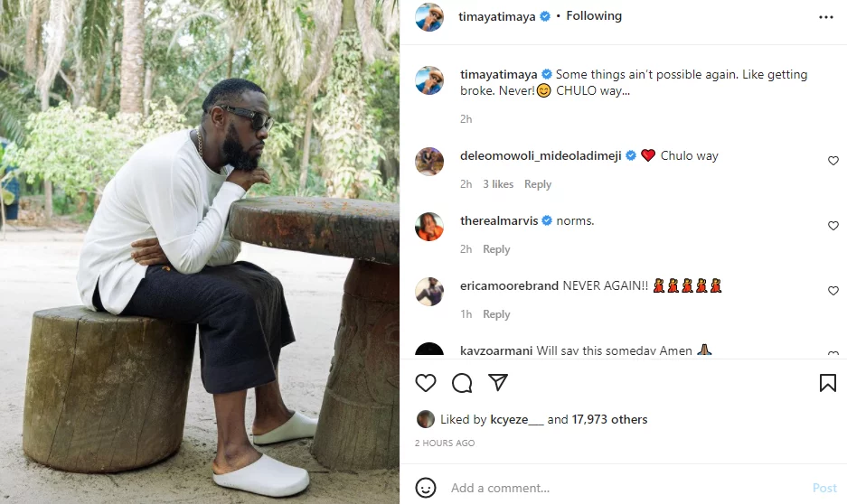
Task: Open therealmarvis's profile picture
Action: coord(429,227)
